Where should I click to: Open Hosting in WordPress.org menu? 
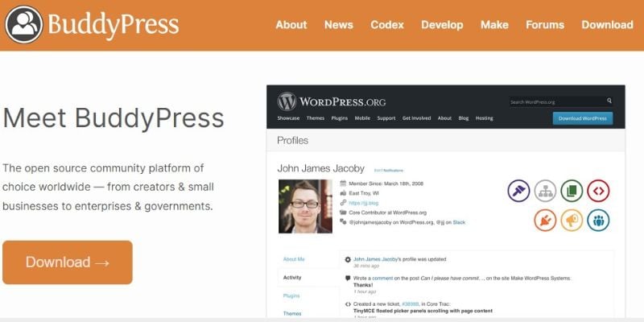[485, 118]
